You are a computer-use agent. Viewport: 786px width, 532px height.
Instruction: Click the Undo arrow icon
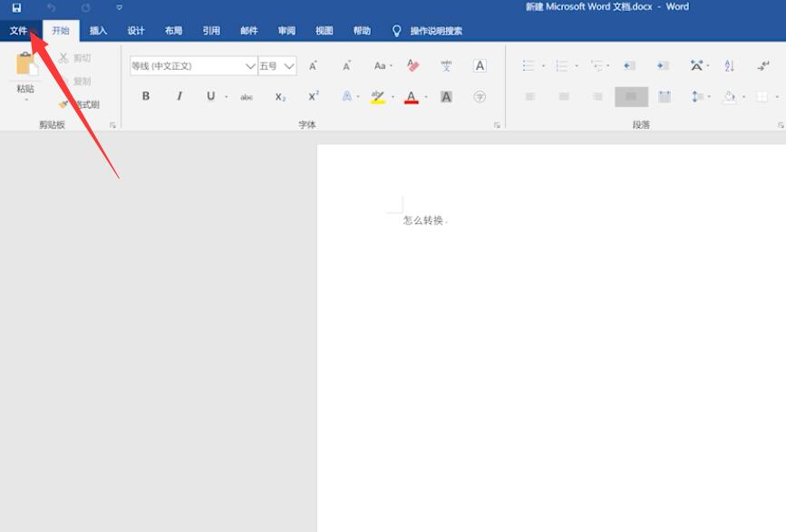pyautogui.click(x=51, y=7)
